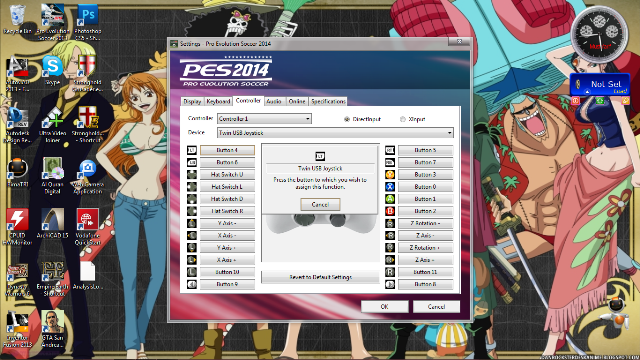640x360 pixels.
Task: Click the Hat Switch U mapping button
Action: tap(227, 175)
